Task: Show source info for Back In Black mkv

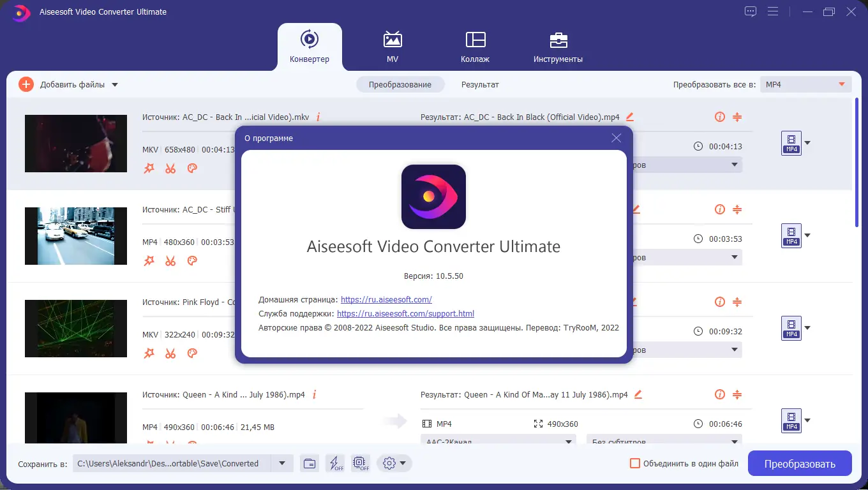Action: pyautogui.click(x=318, y=117)
